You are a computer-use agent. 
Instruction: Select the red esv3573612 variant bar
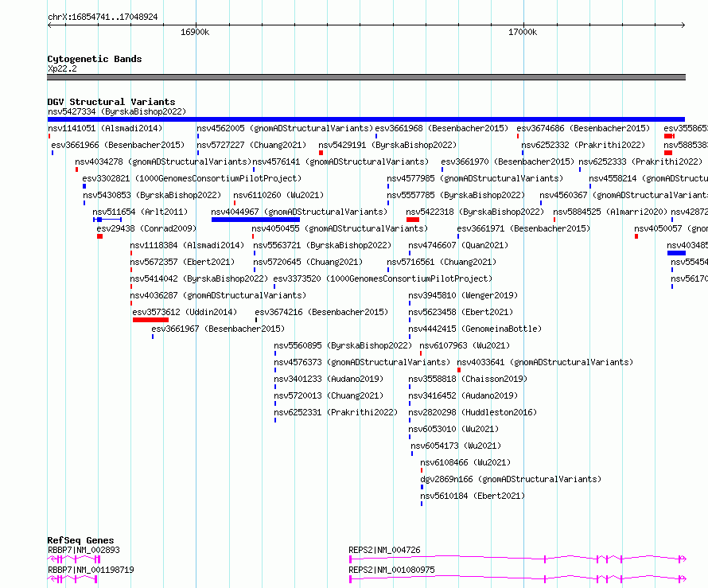150,320
